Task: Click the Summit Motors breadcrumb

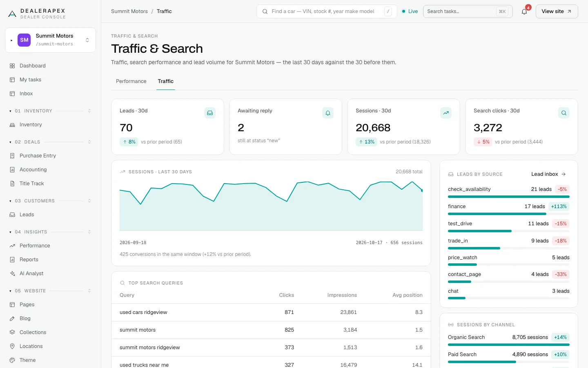Action: pos(129,11)
